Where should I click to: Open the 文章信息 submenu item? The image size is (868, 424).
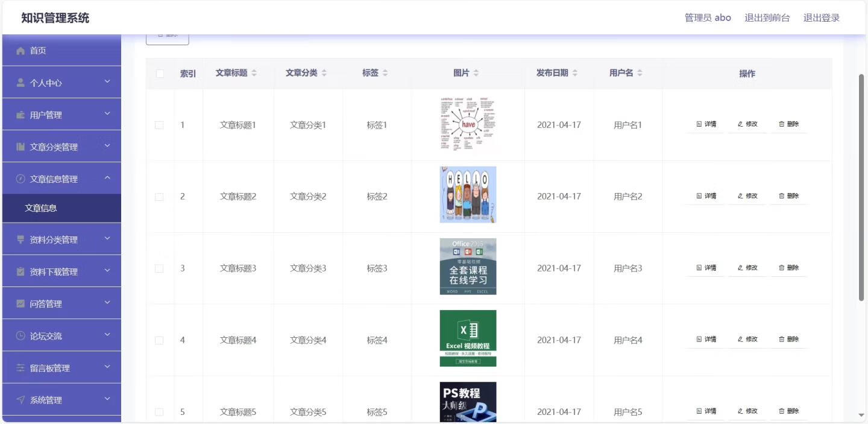[41, 208]
